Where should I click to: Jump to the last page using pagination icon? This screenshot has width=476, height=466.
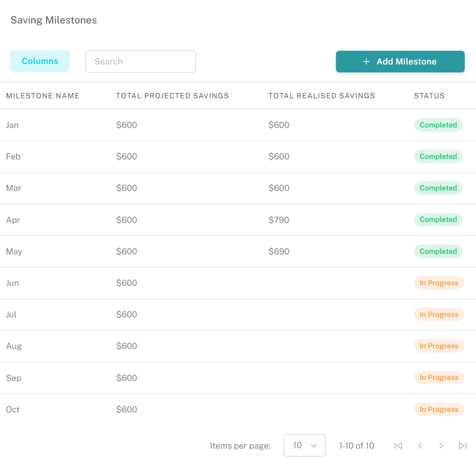[x=463, y=446]
